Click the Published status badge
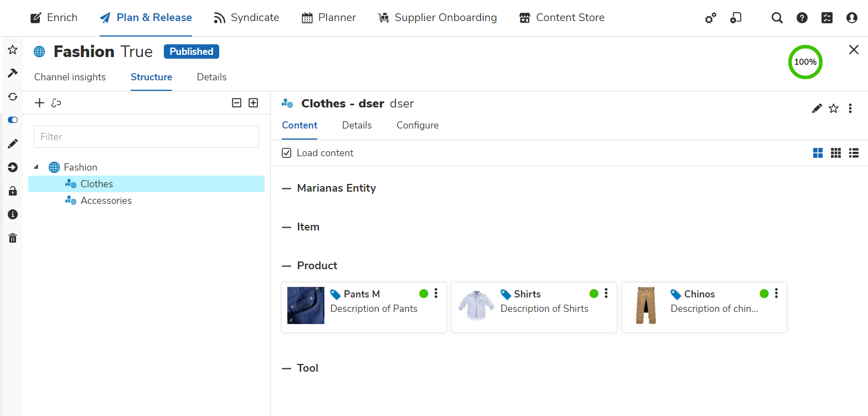Image resolution: width=868 pixels, height=416 pixels. click(x=192, y=52)
